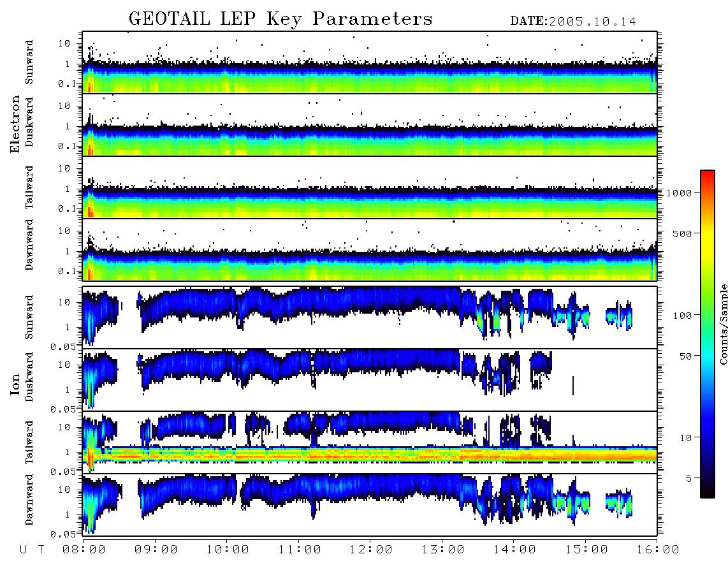
Task: Select the 14:00 time tick label
Action: (x=514, y=550)
